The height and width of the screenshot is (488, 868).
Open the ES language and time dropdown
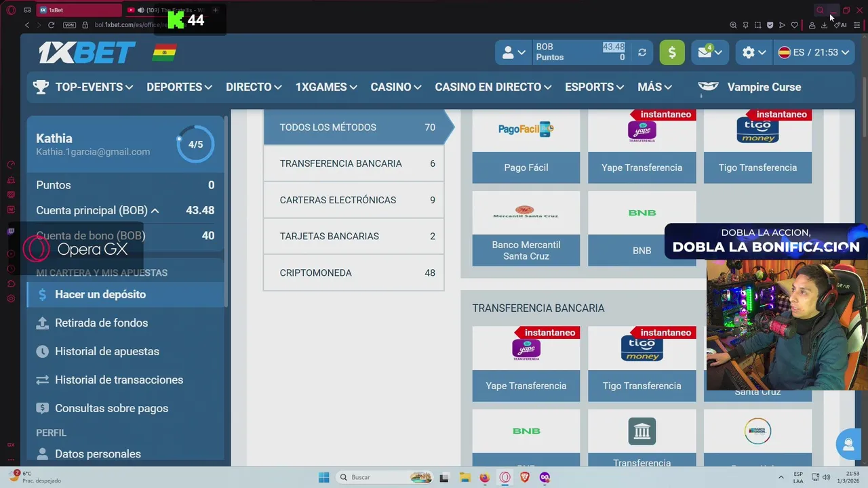[813, 52]
